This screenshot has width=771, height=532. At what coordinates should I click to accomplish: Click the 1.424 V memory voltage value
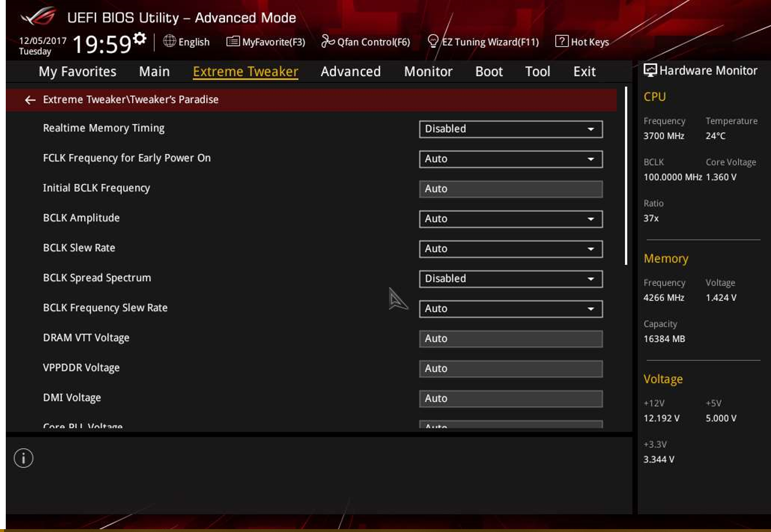click(x=721, y=298)
